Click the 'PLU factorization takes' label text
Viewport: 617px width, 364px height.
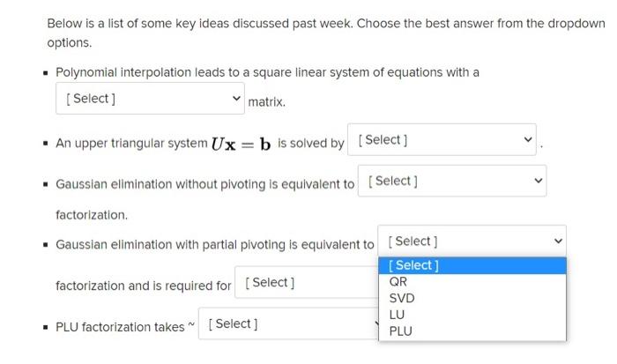(120, 327)
